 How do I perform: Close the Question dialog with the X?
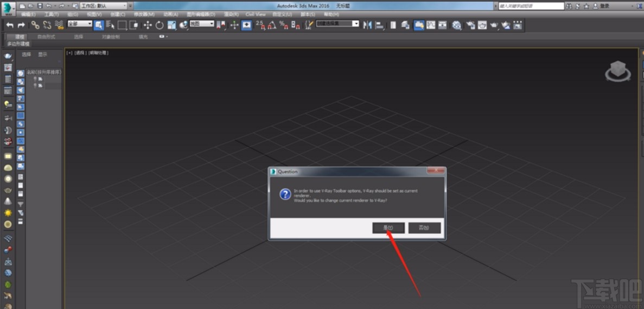click(436, 171)
